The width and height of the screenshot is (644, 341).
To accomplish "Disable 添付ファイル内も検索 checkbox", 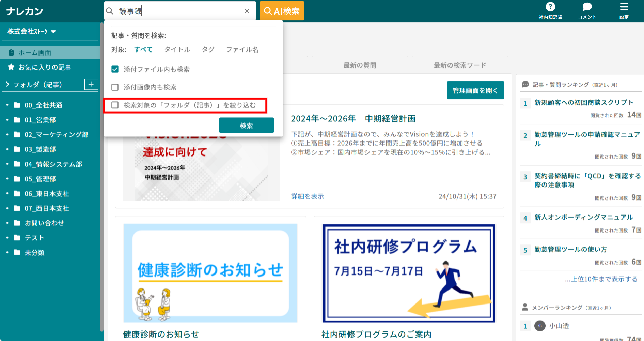I will pos(115,69).
